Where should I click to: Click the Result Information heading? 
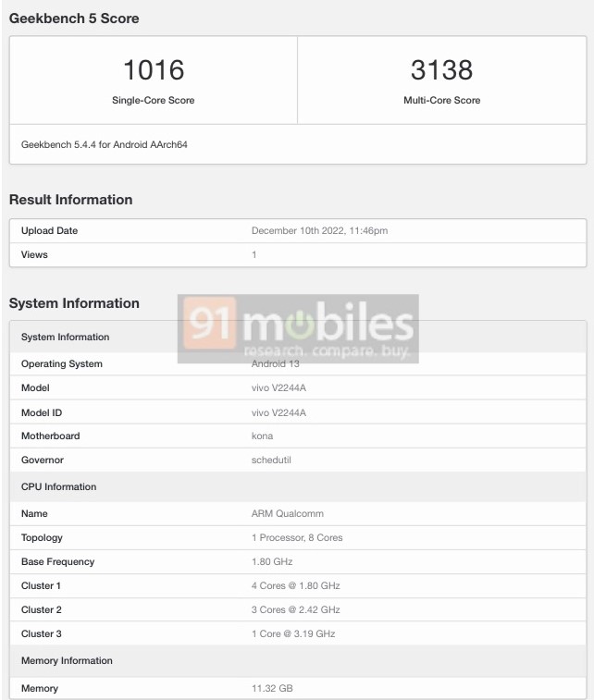coord(70,200)
